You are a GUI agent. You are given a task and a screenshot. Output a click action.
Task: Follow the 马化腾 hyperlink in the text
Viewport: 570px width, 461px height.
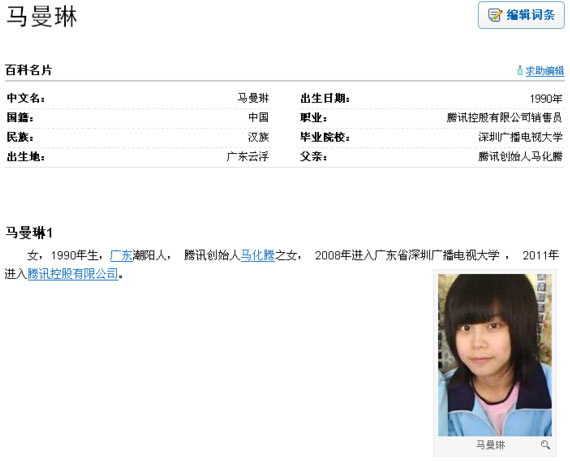pos(257,255)
